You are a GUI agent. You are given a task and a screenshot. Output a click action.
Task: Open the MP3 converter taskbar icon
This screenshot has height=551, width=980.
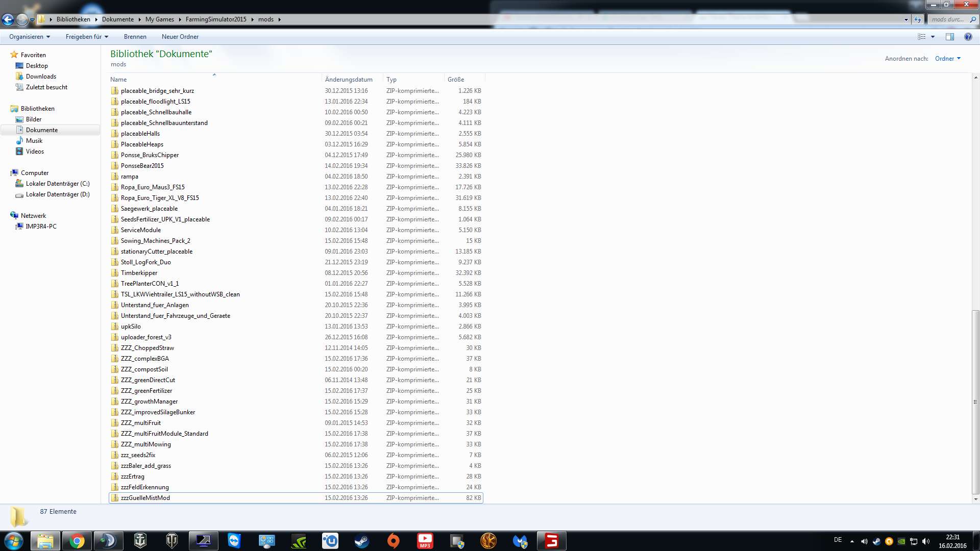[x=425, y=541]
